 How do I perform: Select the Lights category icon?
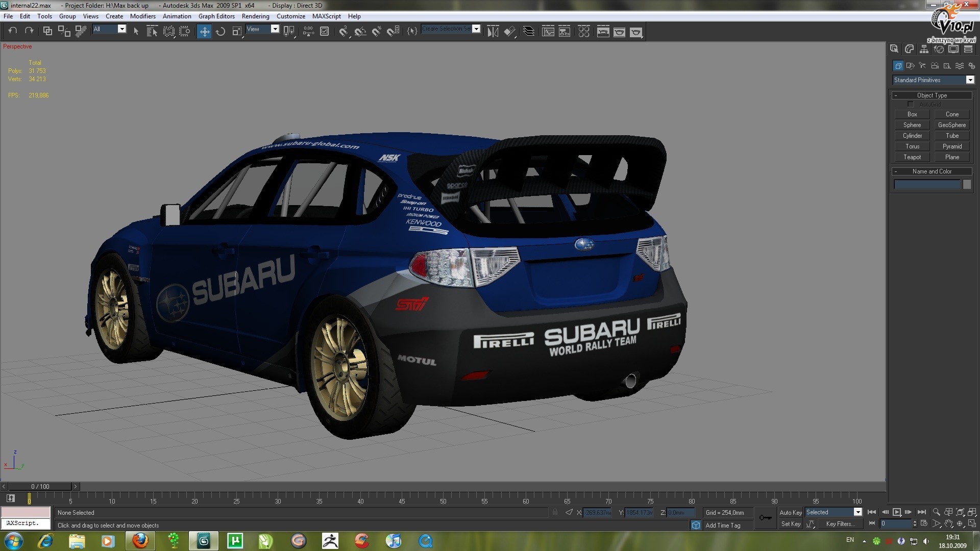(x=922, y=66)
